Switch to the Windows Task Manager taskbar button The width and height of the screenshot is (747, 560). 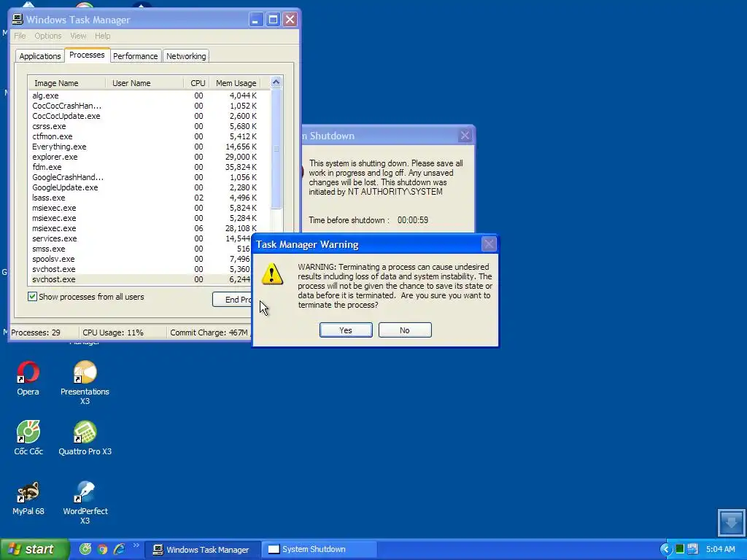point(203,550)
